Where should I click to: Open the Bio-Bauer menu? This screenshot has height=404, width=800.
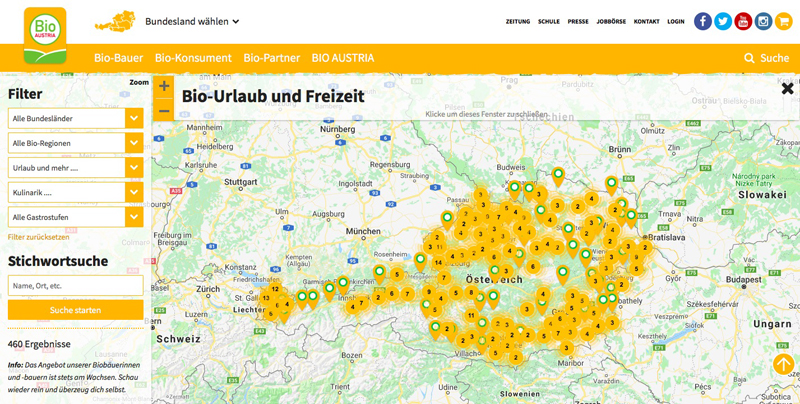coord(118,58)
